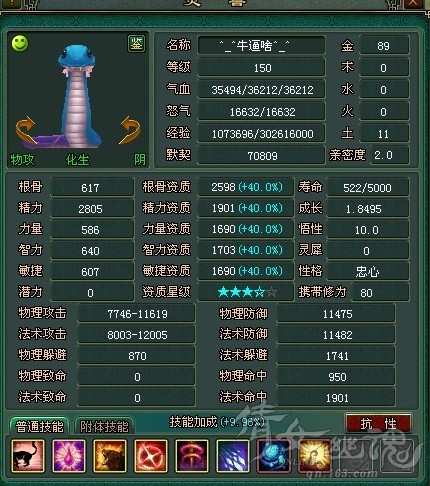Click the golden roaring beast skill icon
Screen dimensions: 430x486
110,456
